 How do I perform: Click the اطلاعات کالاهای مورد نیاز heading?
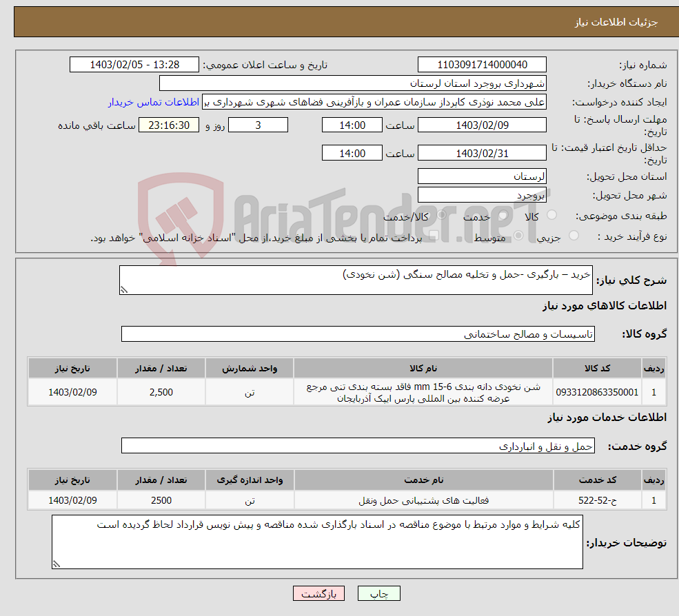pos(605,306)
